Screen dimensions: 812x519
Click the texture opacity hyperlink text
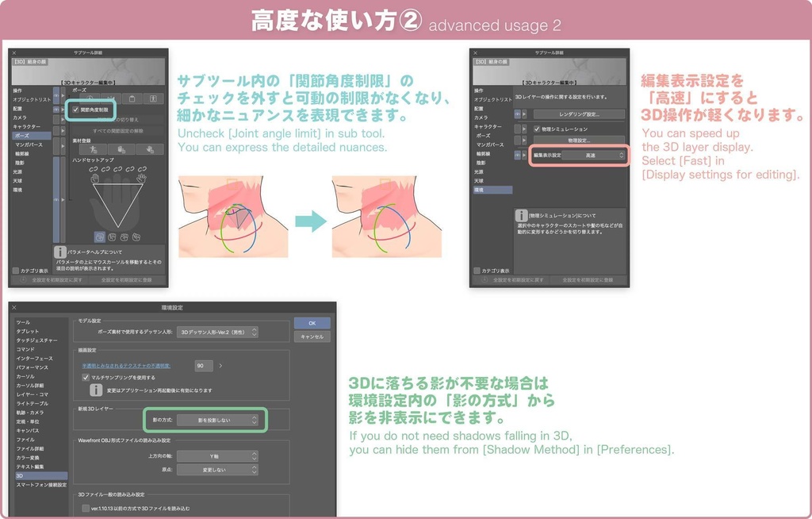point(127,364)
